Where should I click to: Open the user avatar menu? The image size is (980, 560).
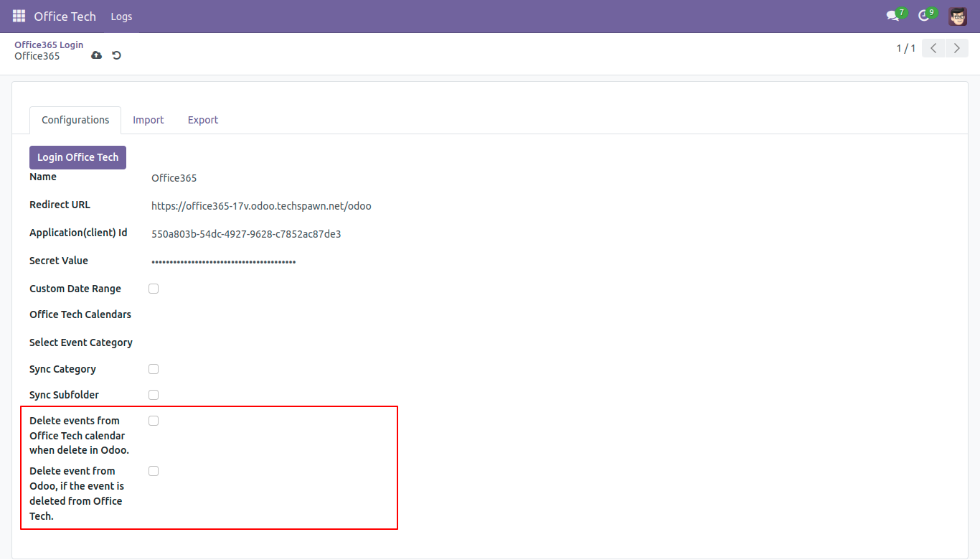tap(957, 16)
